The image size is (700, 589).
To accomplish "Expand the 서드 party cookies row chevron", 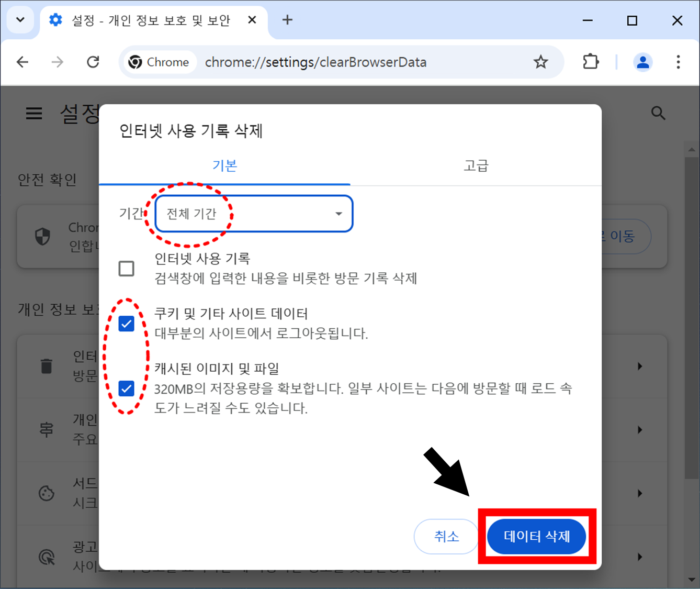I will pyautogui.click(x=640, y=493).
